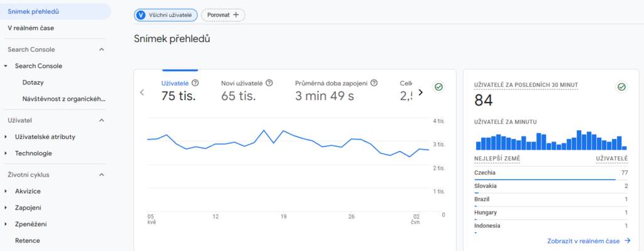This screenshot has height=251, width=644.
Task: Collapse the Search Console tree item triangle
Action: coord(6,66)
